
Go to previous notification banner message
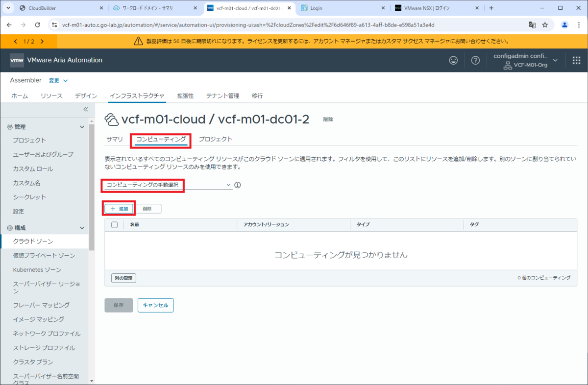click(x=15, y=42)
